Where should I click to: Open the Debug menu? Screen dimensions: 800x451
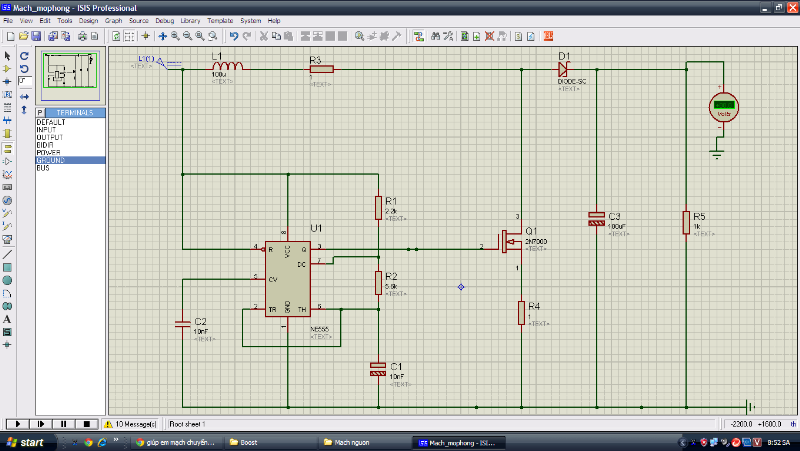coord(164,20)
